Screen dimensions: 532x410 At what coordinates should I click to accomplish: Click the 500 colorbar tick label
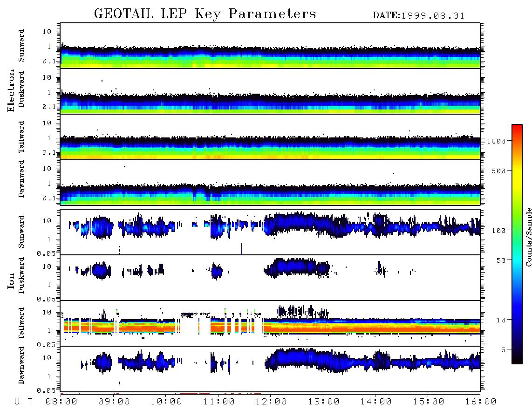pyautogui.click(x=498, y=171)
